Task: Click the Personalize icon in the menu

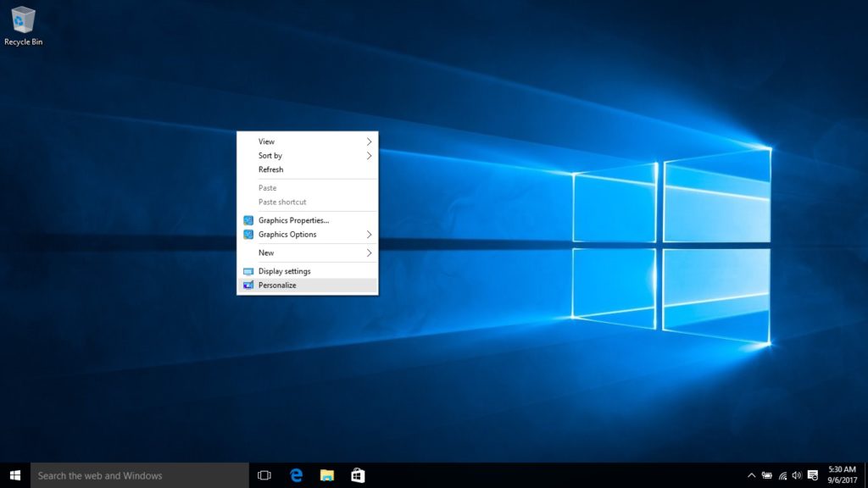Action: 248,285
